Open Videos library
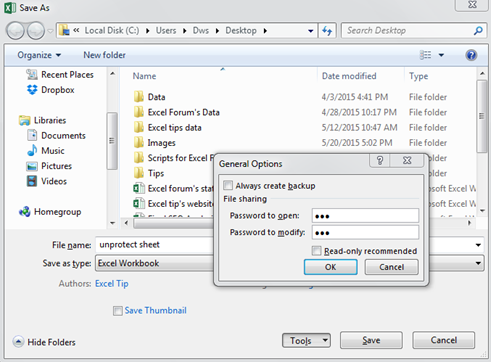The width and height of the screenshot is (491, 362). (47, 181)
